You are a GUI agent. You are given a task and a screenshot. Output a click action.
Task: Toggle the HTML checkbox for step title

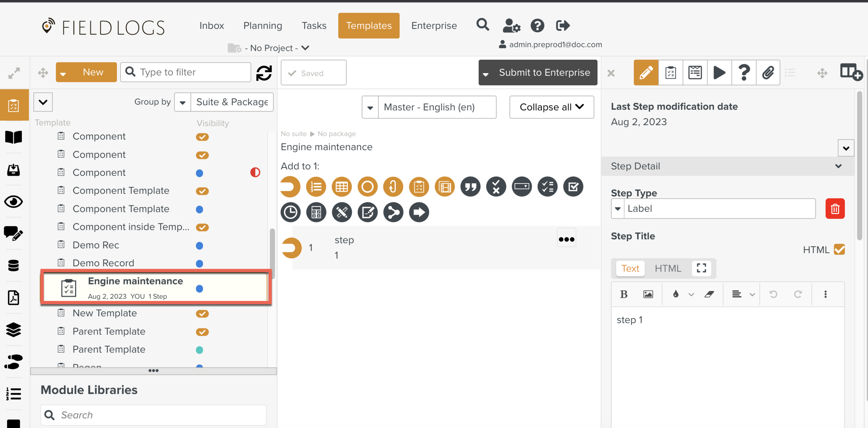(839, 249)
